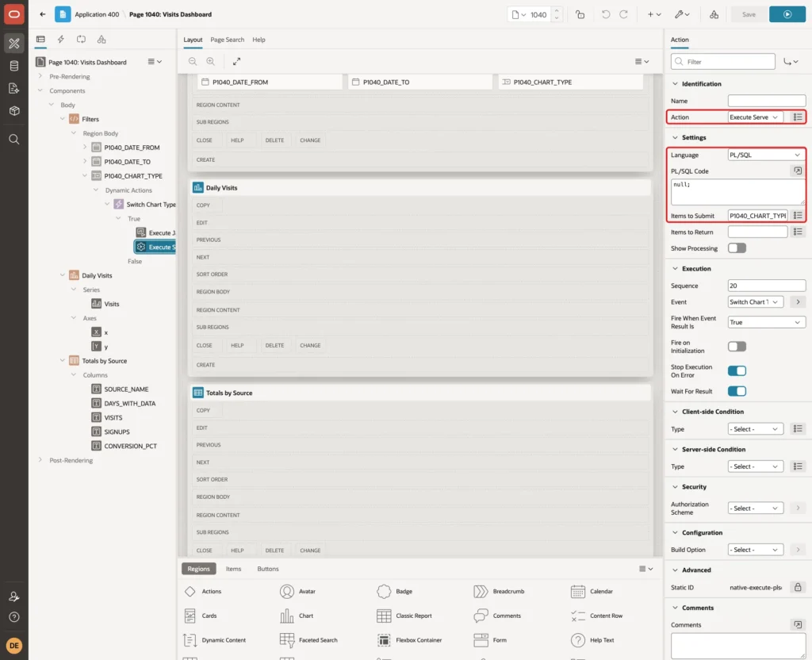Open the Create plus menu
This screenshot has width=812, height=660.
(654, 14)
